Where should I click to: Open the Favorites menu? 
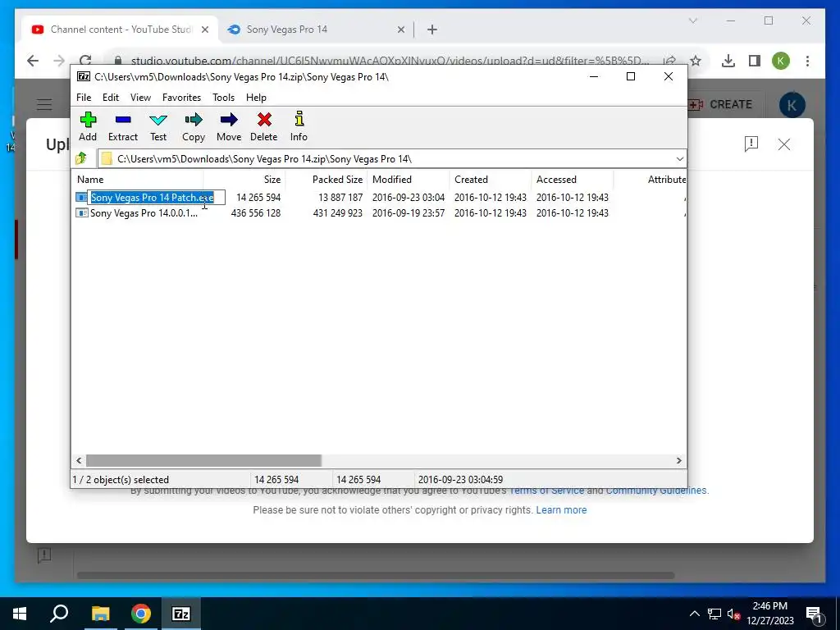point(181,98)
